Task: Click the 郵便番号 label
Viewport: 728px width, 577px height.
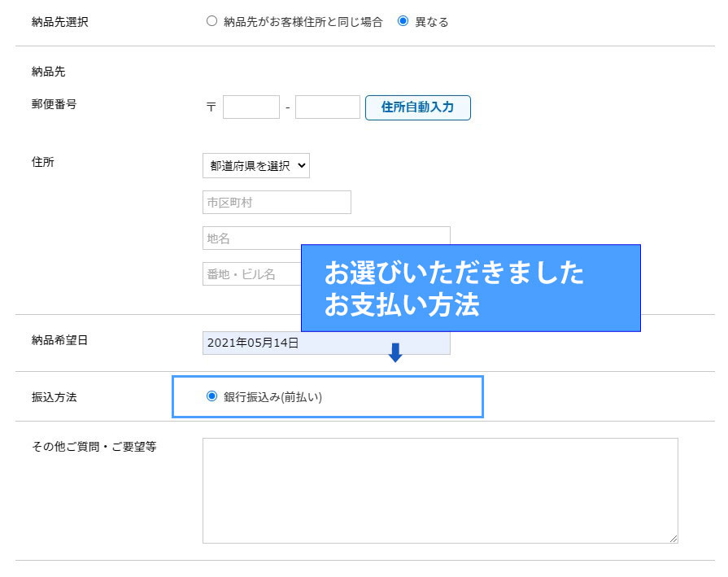Action: (54, 104)
